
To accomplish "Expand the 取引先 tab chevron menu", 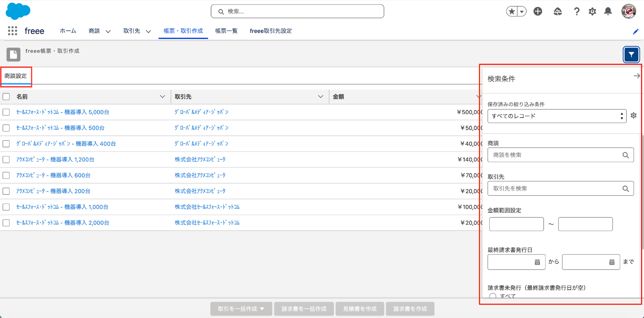I will coord(148,31).
